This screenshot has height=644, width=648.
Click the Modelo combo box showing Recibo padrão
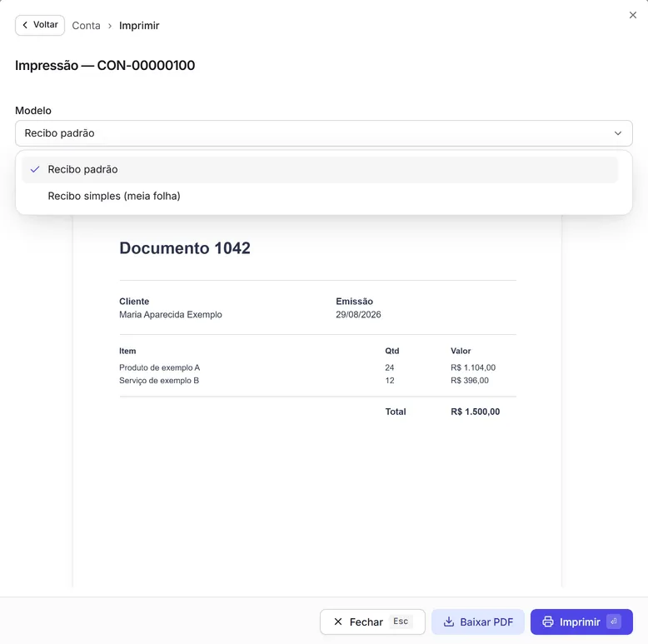pos(324,133)
